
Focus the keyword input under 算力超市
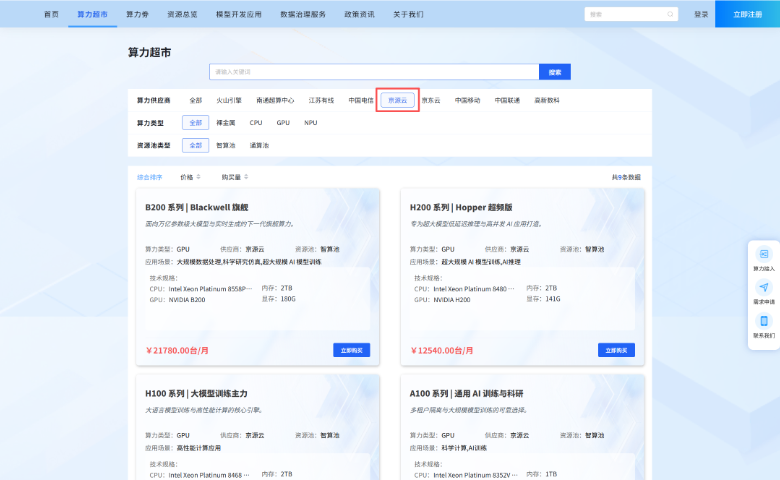point(374,72)
